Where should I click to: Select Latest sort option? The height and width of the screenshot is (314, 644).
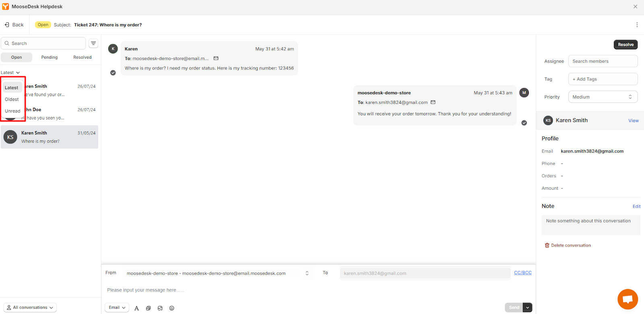coord(12,88)
